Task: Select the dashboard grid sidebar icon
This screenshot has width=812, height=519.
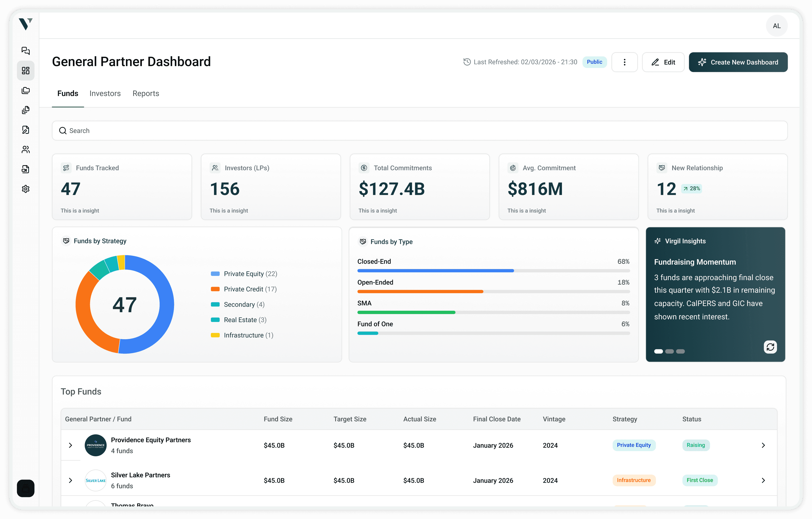Action: (26, 71)
